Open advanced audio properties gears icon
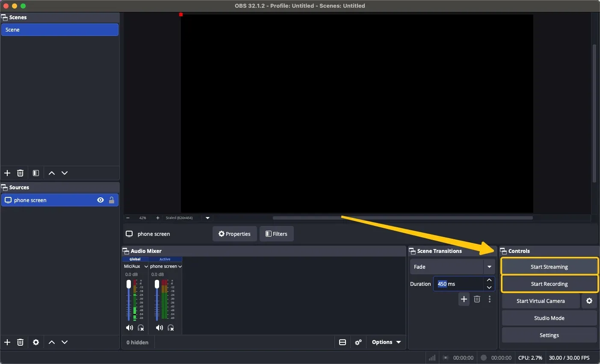Image resolution: width=600 pixels, height=364 pixels. tap(358, 342)
